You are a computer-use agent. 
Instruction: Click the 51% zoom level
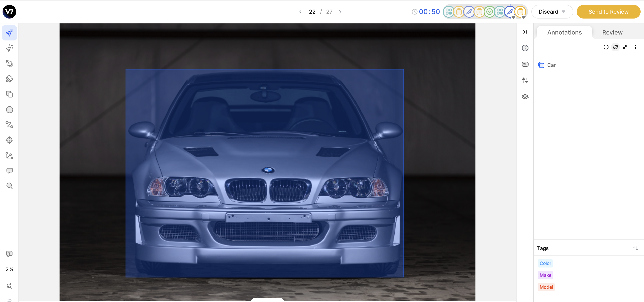tap(9, 269)
